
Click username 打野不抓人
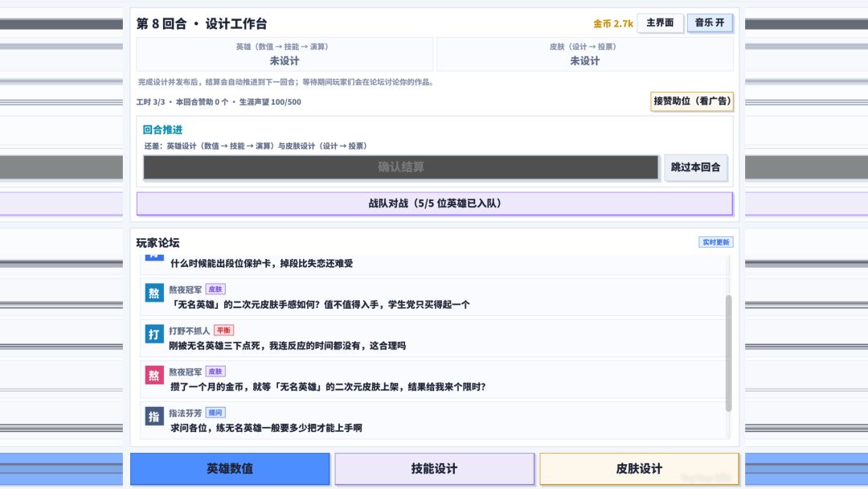coord(190,331)
